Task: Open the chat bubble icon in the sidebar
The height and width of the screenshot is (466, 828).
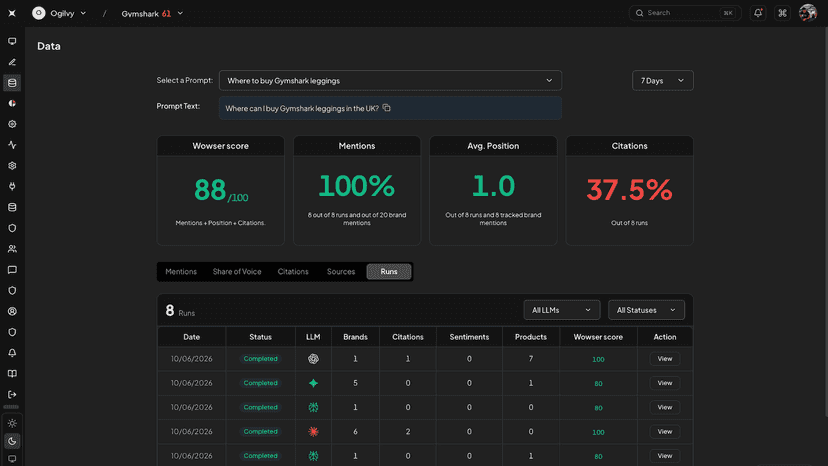Action: (12, 270)
